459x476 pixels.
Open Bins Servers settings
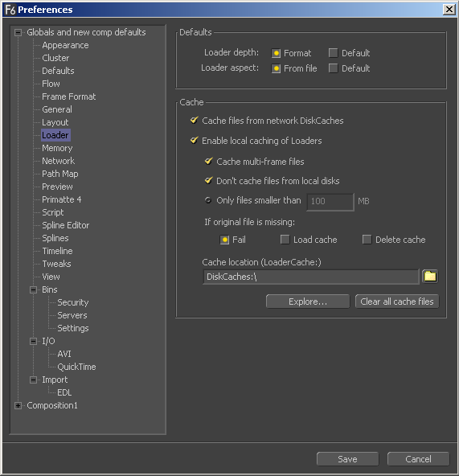[72, 315]
